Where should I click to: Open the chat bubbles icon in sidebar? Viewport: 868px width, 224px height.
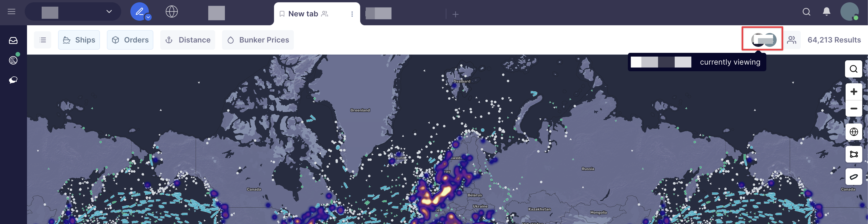tap(13, 80)
